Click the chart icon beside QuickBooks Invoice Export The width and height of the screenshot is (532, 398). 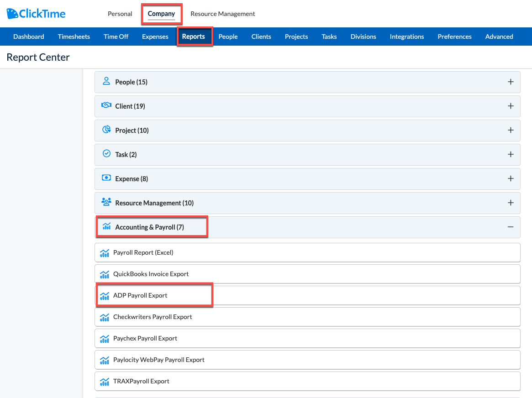point(105,273)
